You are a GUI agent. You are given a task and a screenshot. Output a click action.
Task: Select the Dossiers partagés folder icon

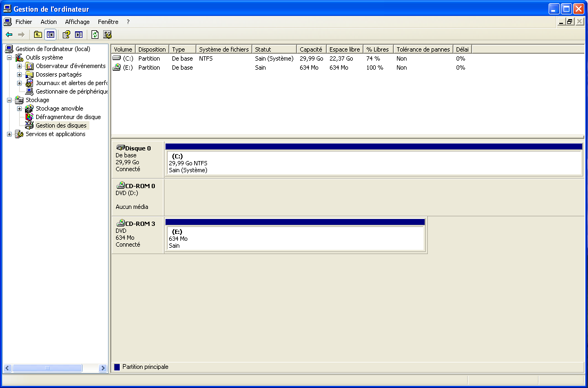29,74
